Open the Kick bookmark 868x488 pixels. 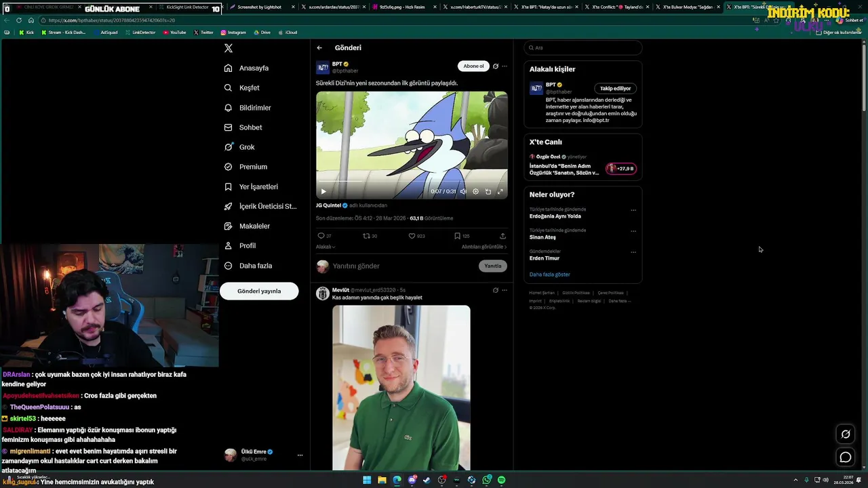pos(26,33)
